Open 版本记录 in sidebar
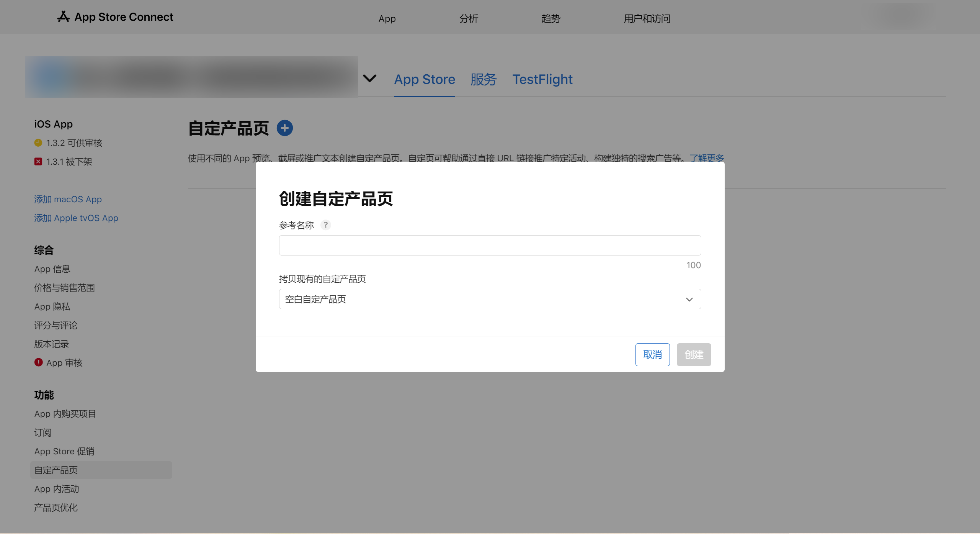The height and width of the screenshot is (534, 980). coord(51,344)
